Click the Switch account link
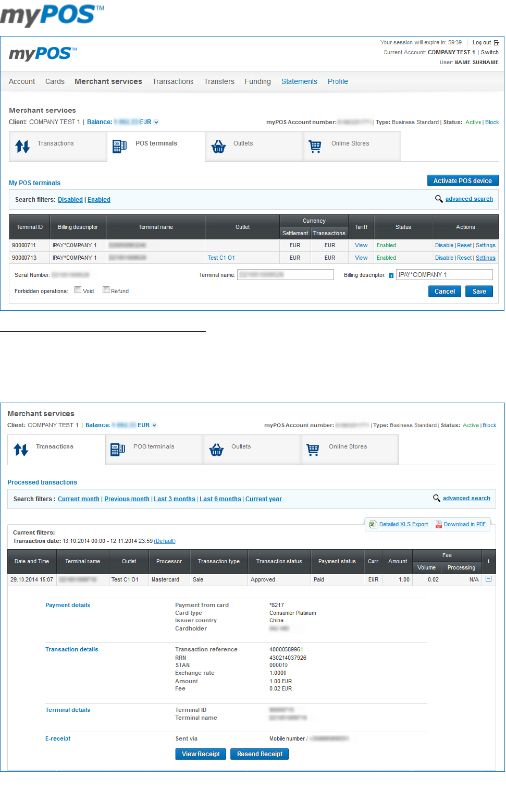The image size is (506, 812). (490, 52)
